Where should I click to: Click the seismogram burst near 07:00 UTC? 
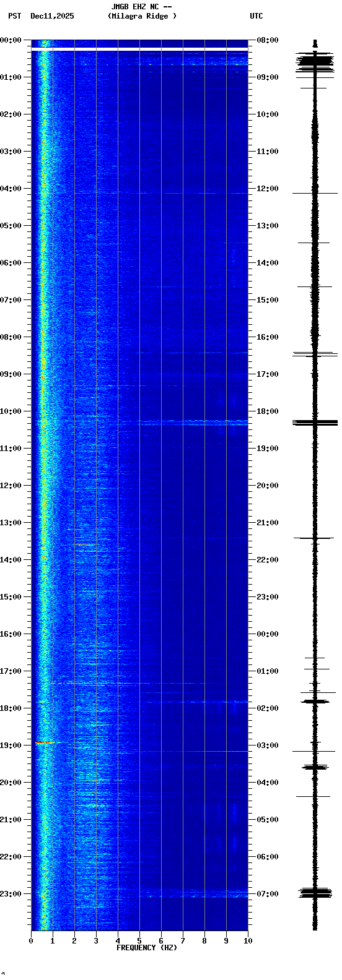tap(315, 893)
